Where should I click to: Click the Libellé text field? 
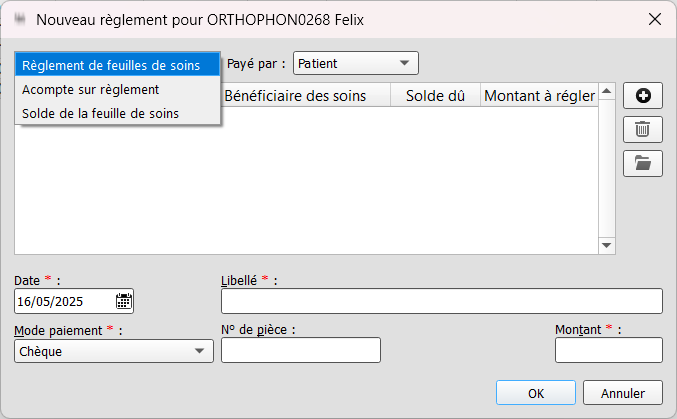tap(442, 301)
